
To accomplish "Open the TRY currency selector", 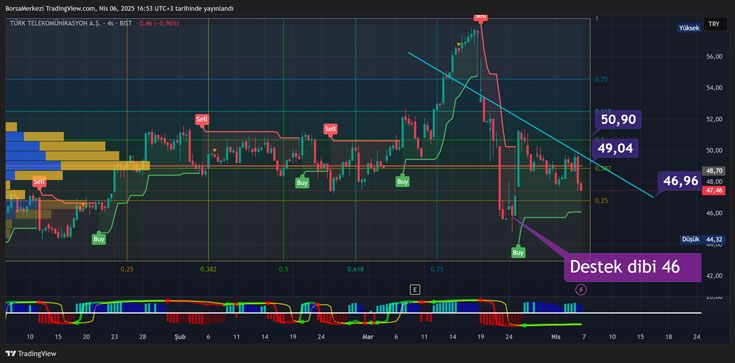I will 714,24.
